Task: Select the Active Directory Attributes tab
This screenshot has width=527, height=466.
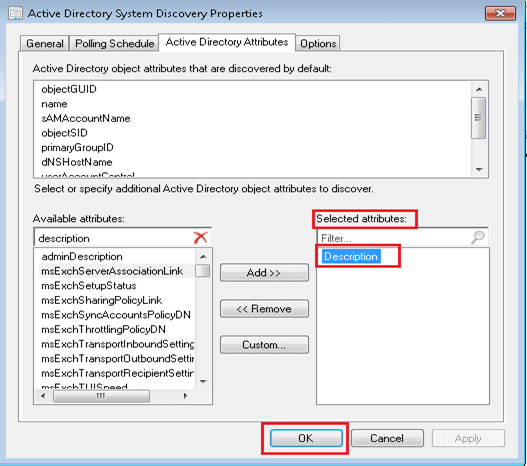Action: click(227, 42)
